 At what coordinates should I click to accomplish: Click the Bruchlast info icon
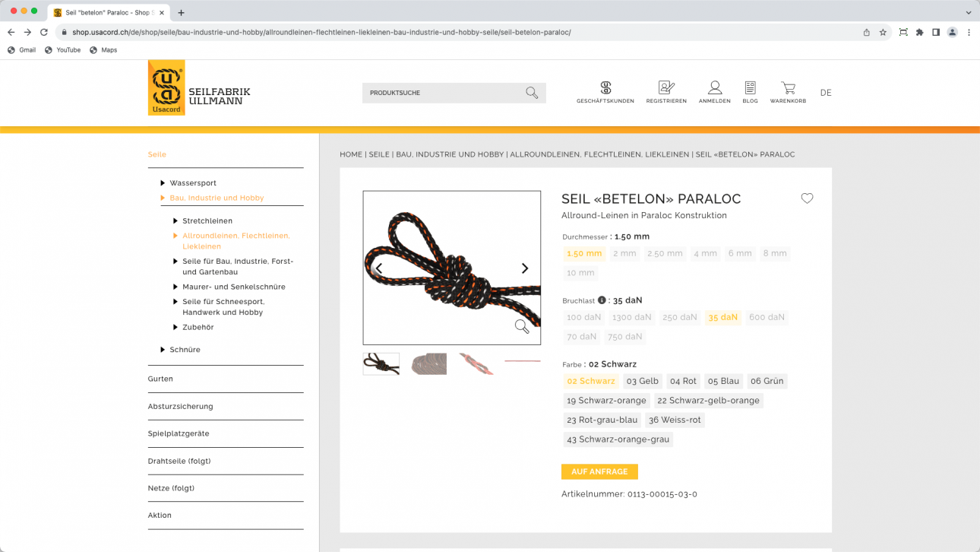point(602,300)
